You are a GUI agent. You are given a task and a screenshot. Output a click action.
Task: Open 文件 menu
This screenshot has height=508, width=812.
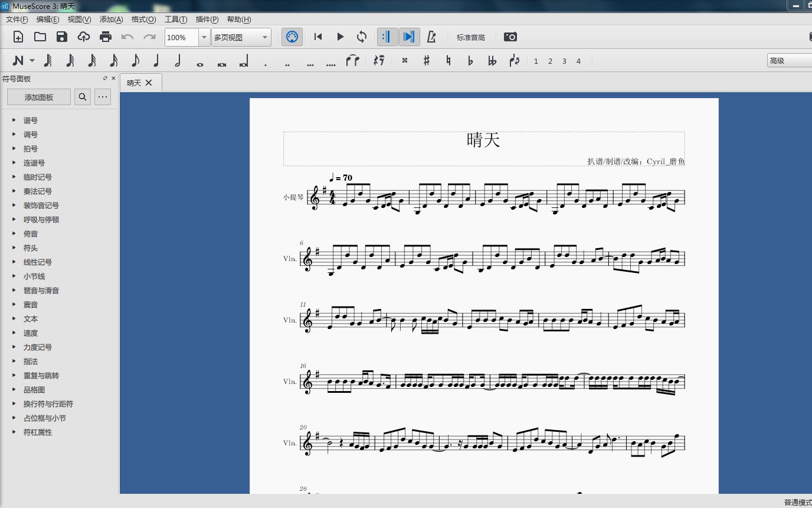tap(17, 19)
